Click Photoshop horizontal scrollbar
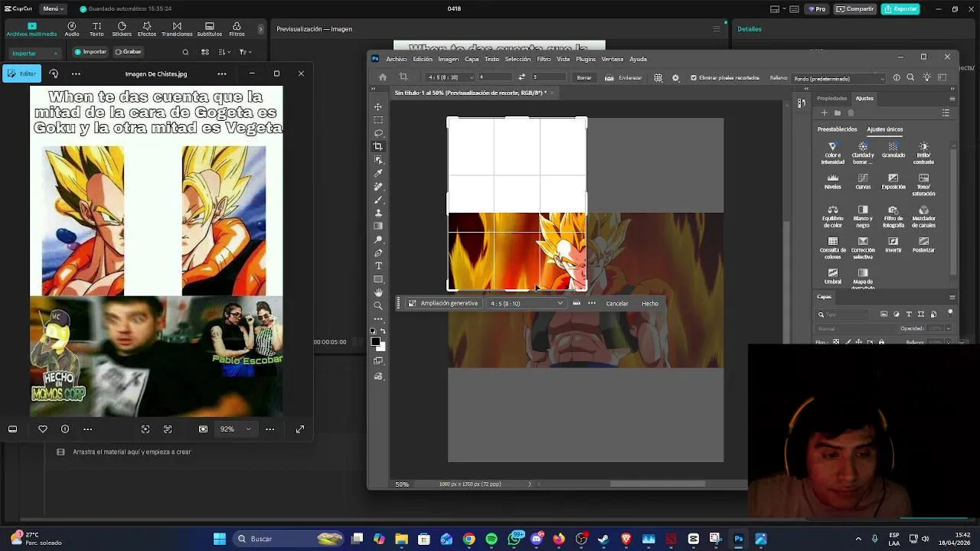 (657, 484)
